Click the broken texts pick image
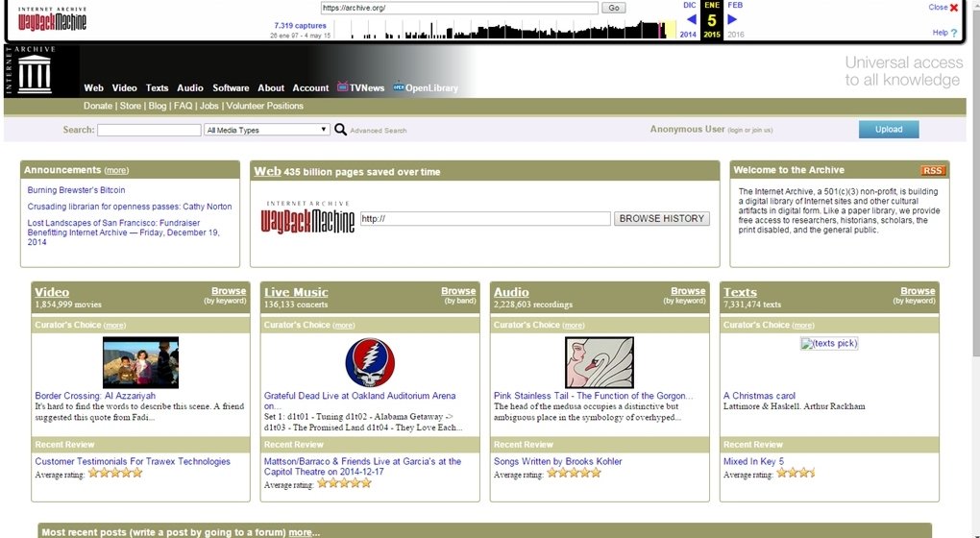Viewport: 980px width, 538px height. 829,343
